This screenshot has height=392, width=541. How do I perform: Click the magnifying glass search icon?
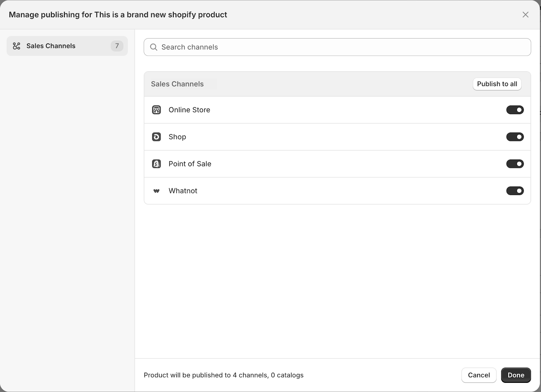(154, 47)
